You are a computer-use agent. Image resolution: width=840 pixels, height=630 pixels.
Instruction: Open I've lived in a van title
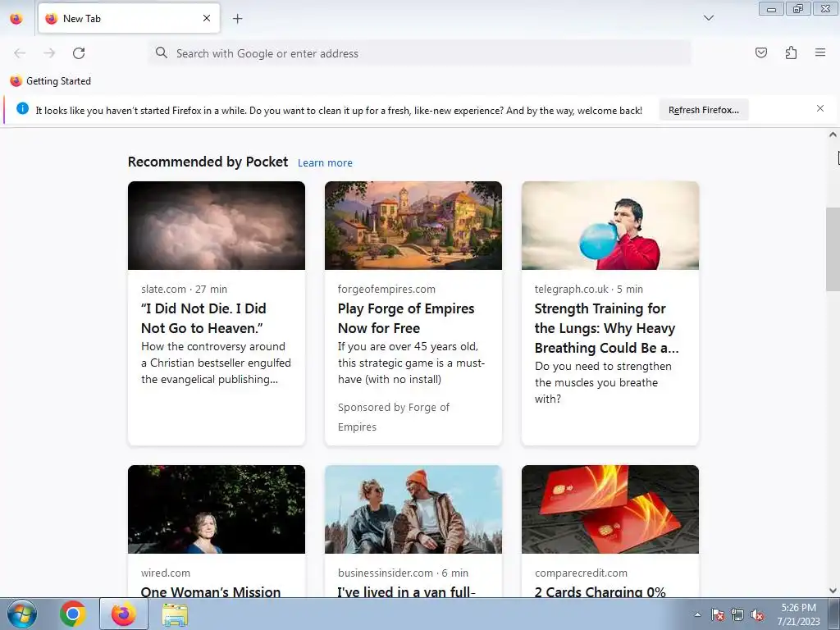[406, 591]
